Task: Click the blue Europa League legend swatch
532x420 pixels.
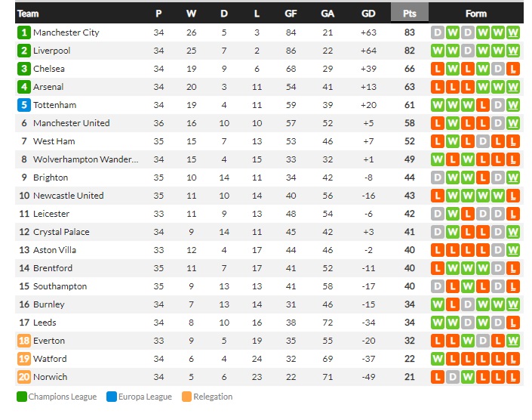Action: coord(111,397)
